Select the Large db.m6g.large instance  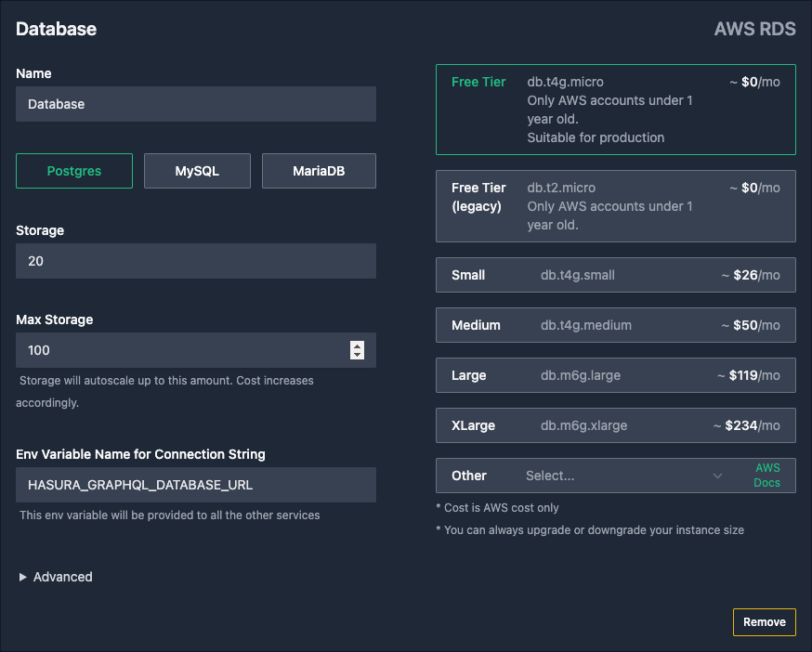click(615, 375)
